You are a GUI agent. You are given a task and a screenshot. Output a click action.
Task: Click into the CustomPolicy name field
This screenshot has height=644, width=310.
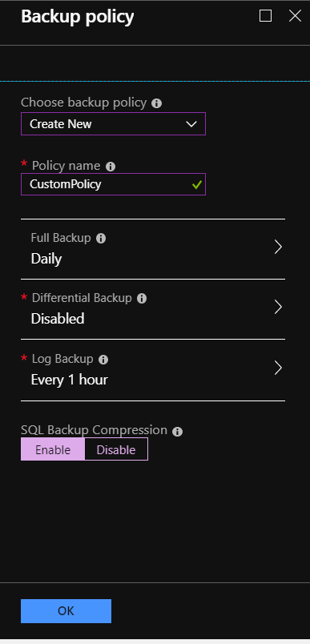point(113,184)
